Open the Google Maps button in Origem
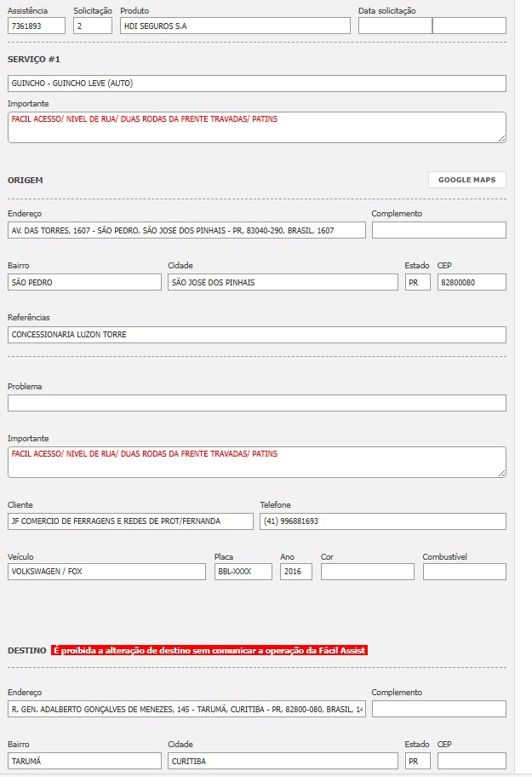The width and height of the screenshot is (532, 777). (x=466, y=180)
